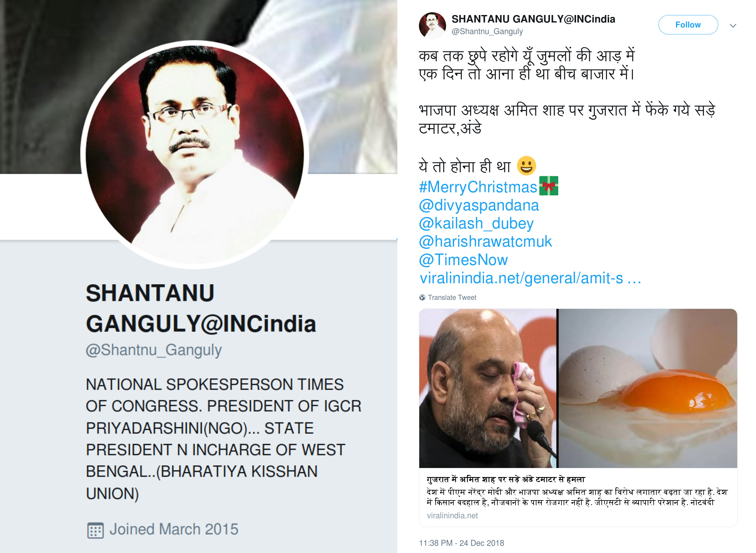Click the globe icon beside Translate Tweet

tap(422, 297)
